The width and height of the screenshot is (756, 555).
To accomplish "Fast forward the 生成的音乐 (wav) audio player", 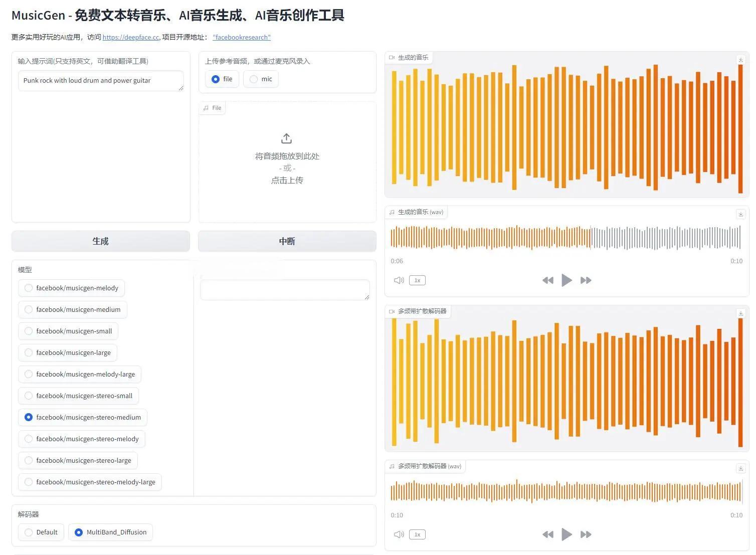I will pyautogui.click(x=586, y=280).
